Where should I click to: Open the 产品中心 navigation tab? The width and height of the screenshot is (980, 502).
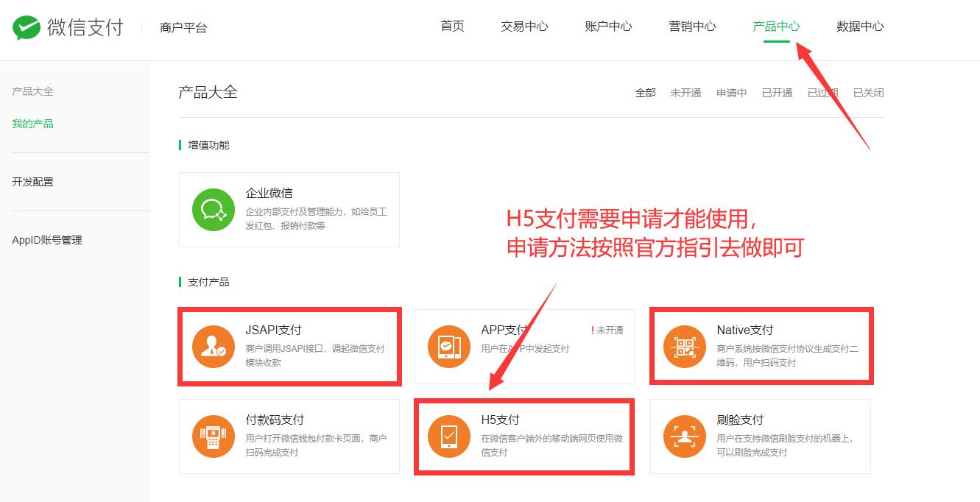click(x=776, y=26)
